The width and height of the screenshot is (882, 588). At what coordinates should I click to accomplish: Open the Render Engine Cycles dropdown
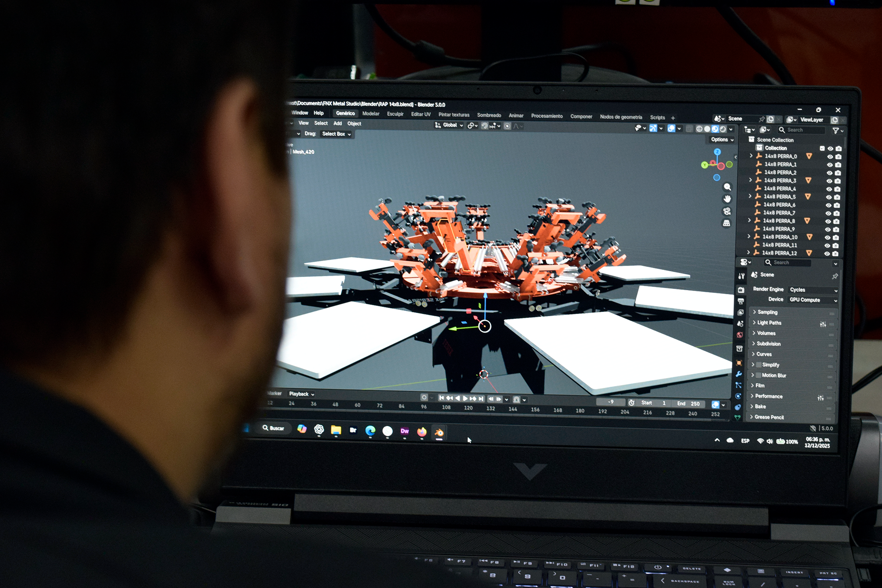(x=813, y=290)
